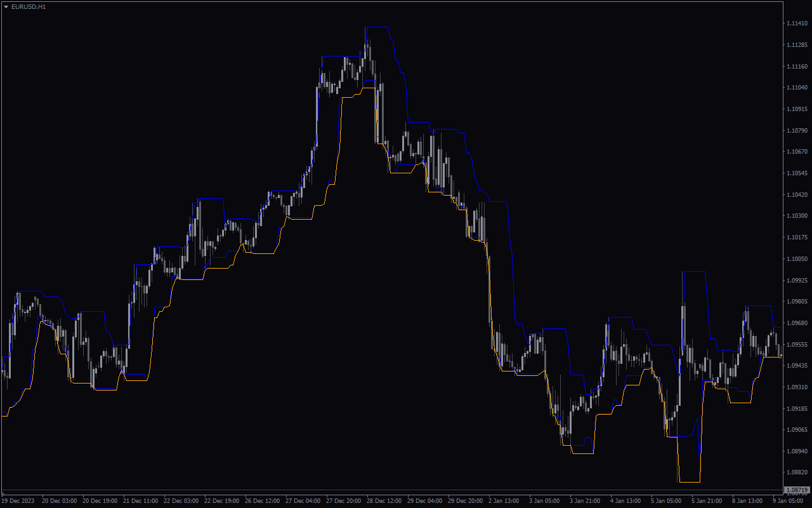The image size is (812, 508).
Task: Click the 28 Dec 12:00 time label
Action: (384, 501)
